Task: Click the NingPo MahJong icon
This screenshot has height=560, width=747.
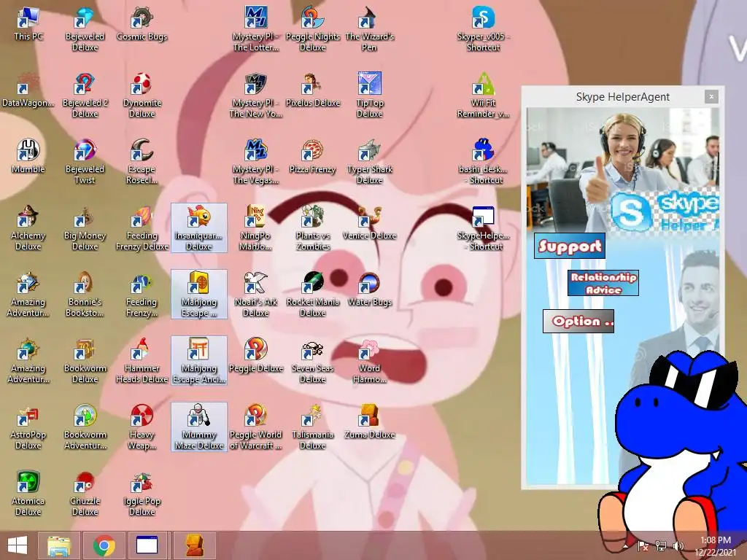Action: point(255,227)
